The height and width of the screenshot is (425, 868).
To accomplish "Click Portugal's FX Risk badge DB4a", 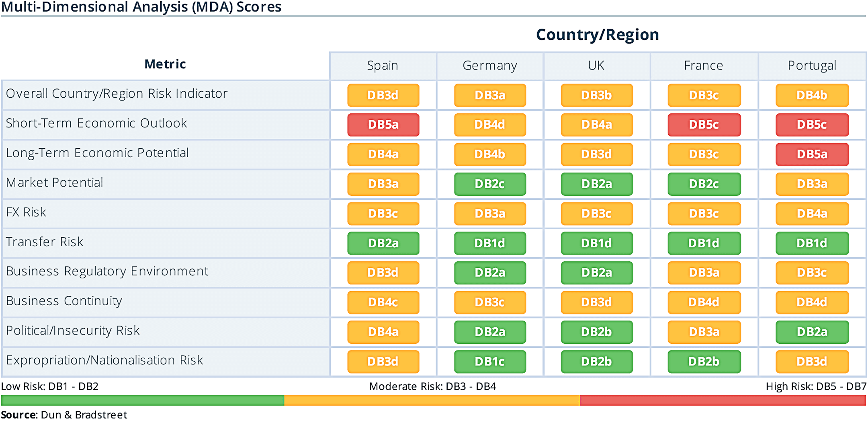I will (812, 214).
